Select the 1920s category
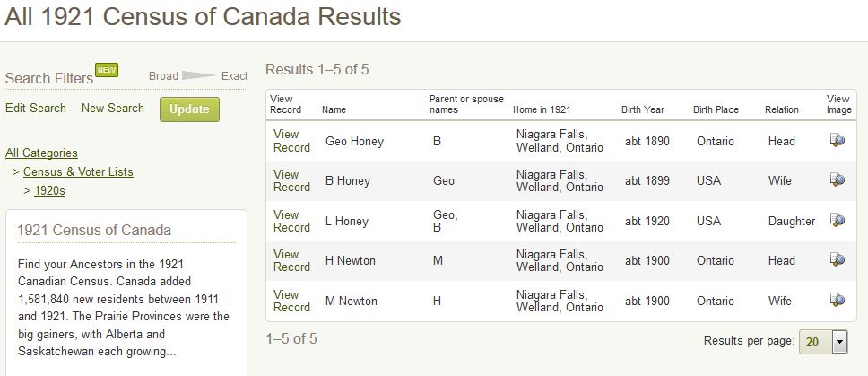The width and height of the screenshot is (868, 376). (50, 191)
